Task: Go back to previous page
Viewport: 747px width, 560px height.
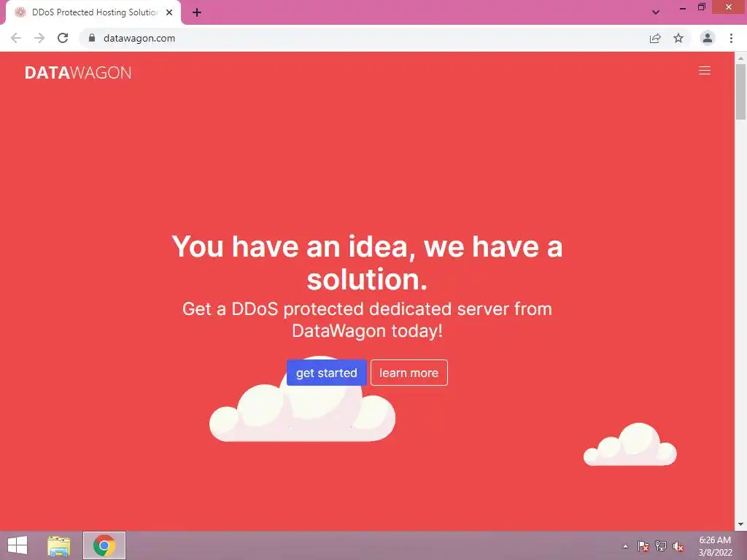Action: (x=16, y=38)
